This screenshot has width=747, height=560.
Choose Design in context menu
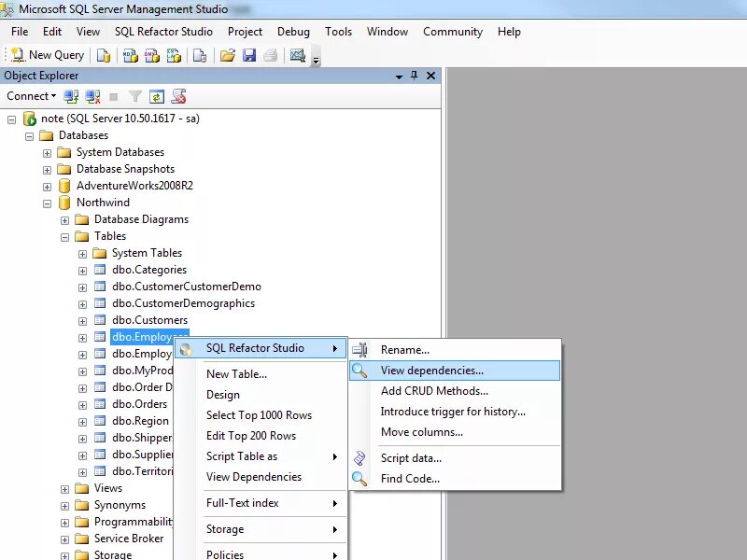(x=261, y=395)
